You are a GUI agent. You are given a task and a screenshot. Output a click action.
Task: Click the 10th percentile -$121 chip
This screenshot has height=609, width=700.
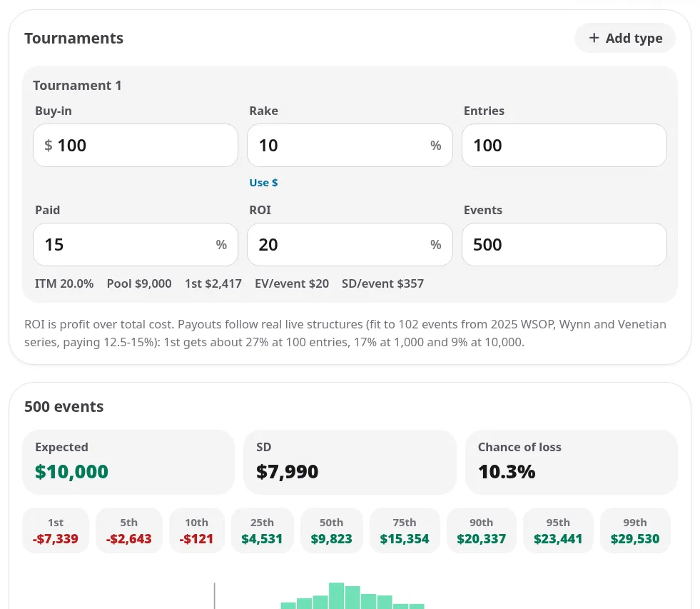click(196, 530)
